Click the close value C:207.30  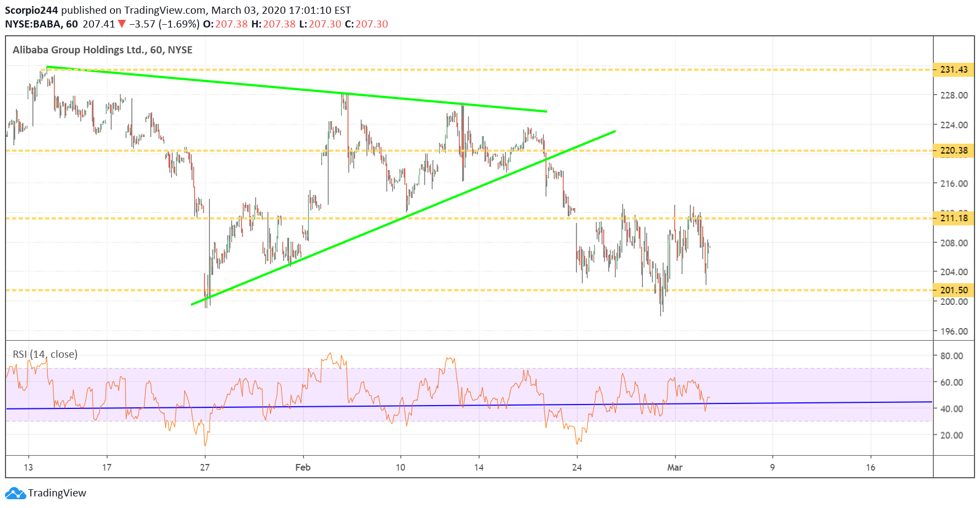366,24
